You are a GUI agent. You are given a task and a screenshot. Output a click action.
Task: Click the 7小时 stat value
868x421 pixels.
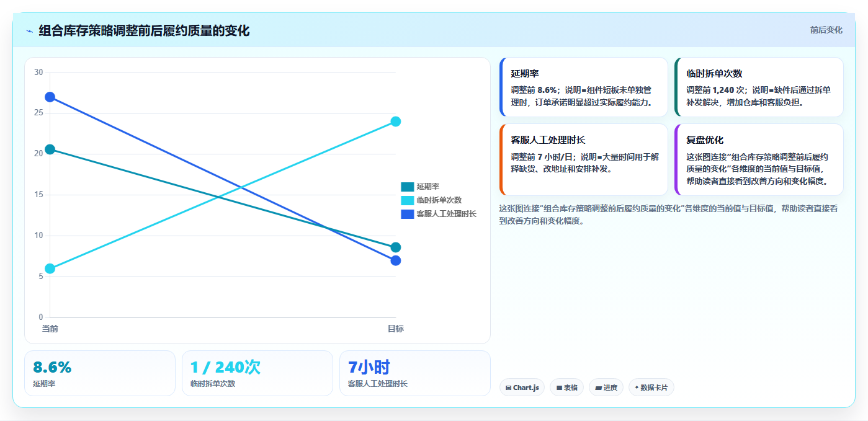pos(369,368)
